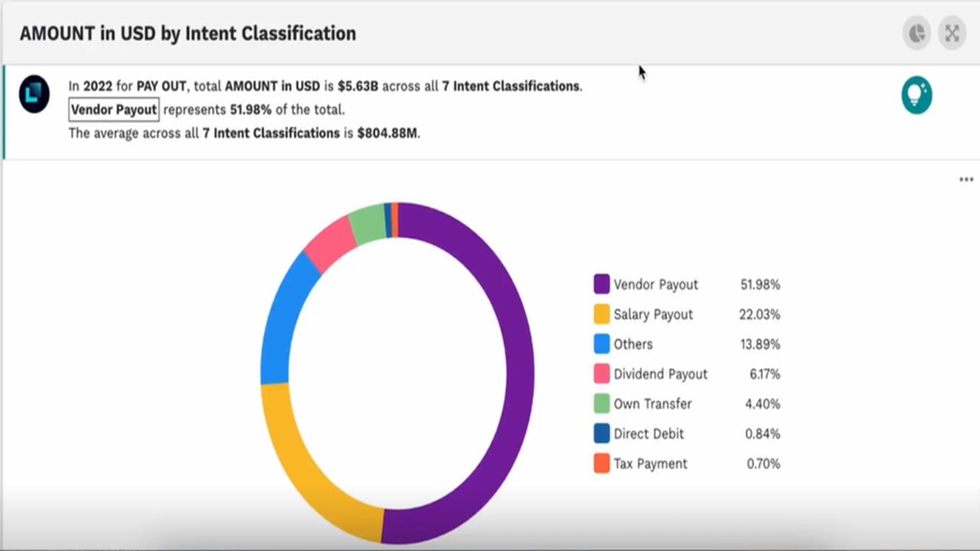Click the 6.17% legend value

pos(765,374)
